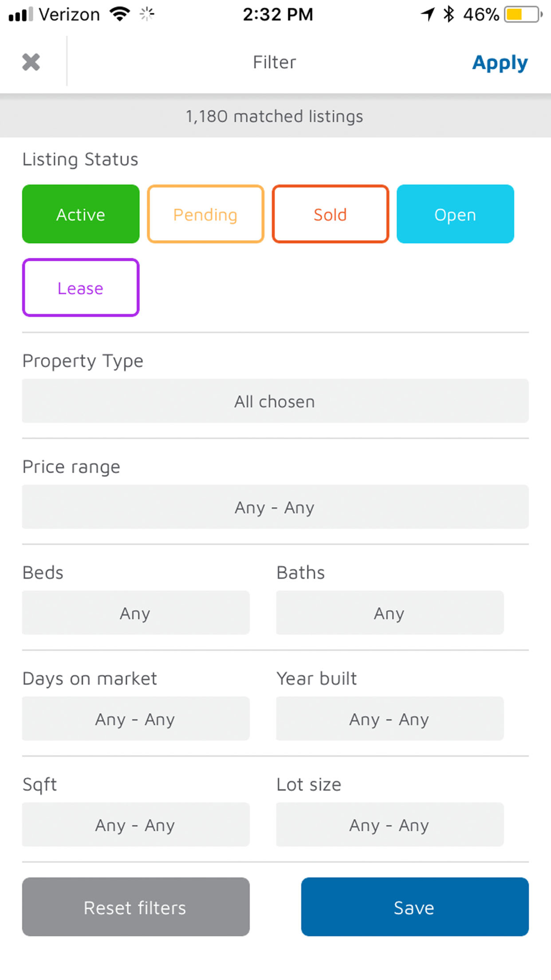Toggle the Open listing status
The image size is (551, 980).
tap(455, 214)
